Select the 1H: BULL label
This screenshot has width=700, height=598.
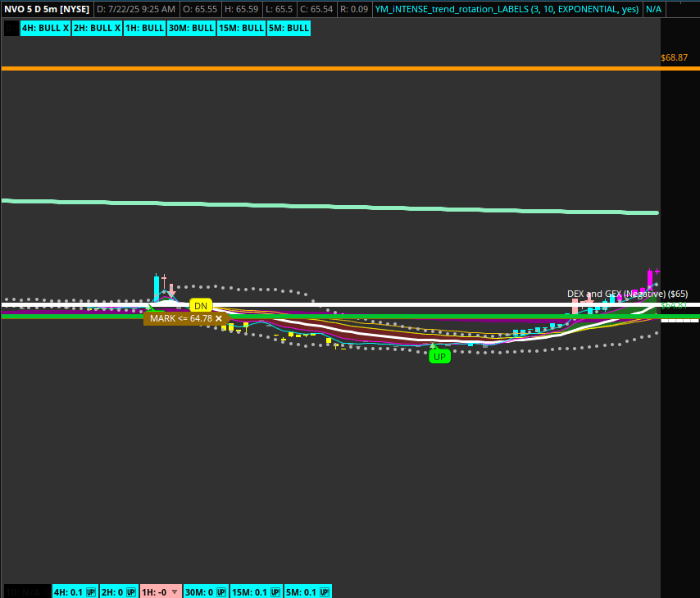[x=144, y=28]
